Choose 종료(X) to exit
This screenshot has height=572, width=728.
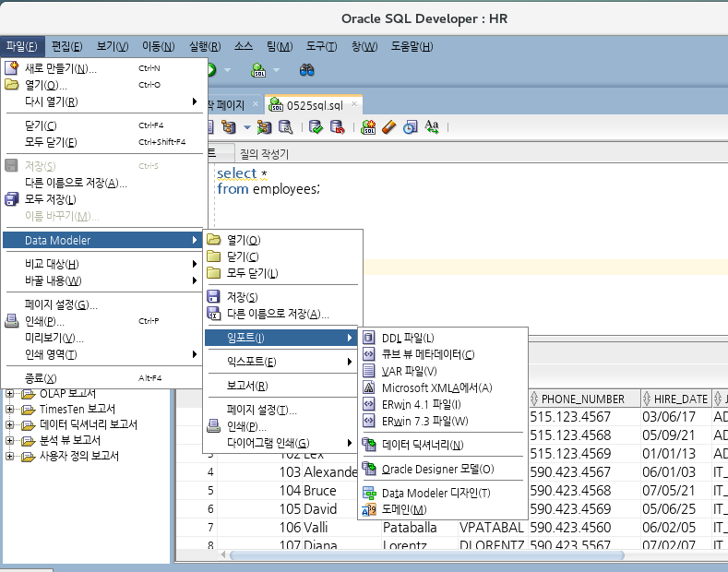103,378
